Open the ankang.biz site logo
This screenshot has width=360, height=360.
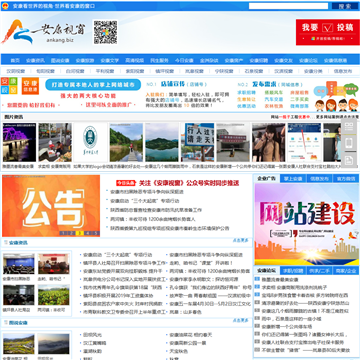43,32
